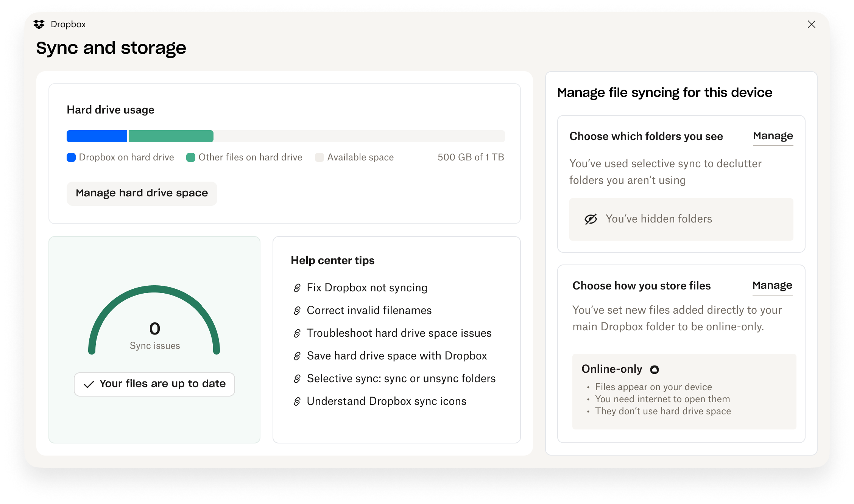Click the Online-only status icon
Image resolution: width=854 pixels, height=504 pixels.
tap(655, 369)
